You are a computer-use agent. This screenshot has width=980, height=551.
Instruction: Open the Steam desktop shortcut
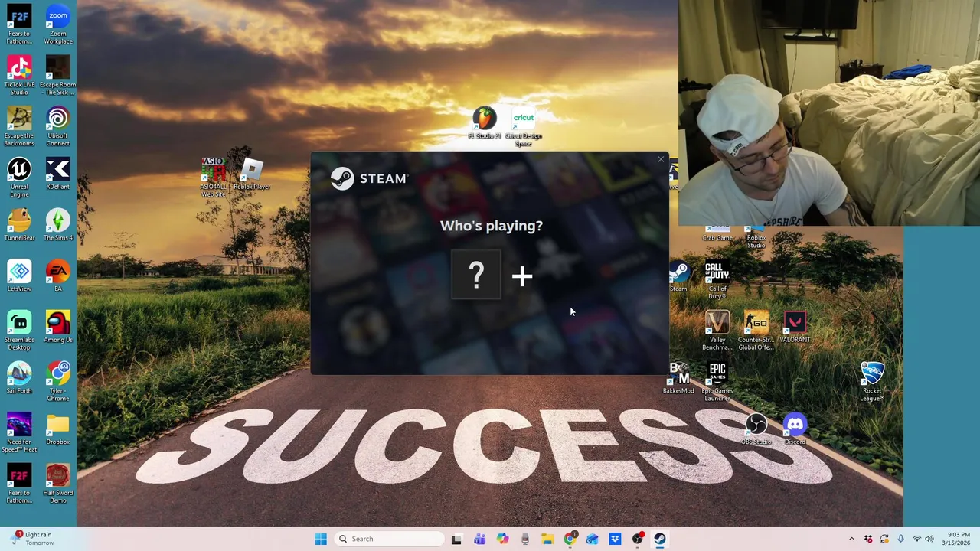coord(678,276)
